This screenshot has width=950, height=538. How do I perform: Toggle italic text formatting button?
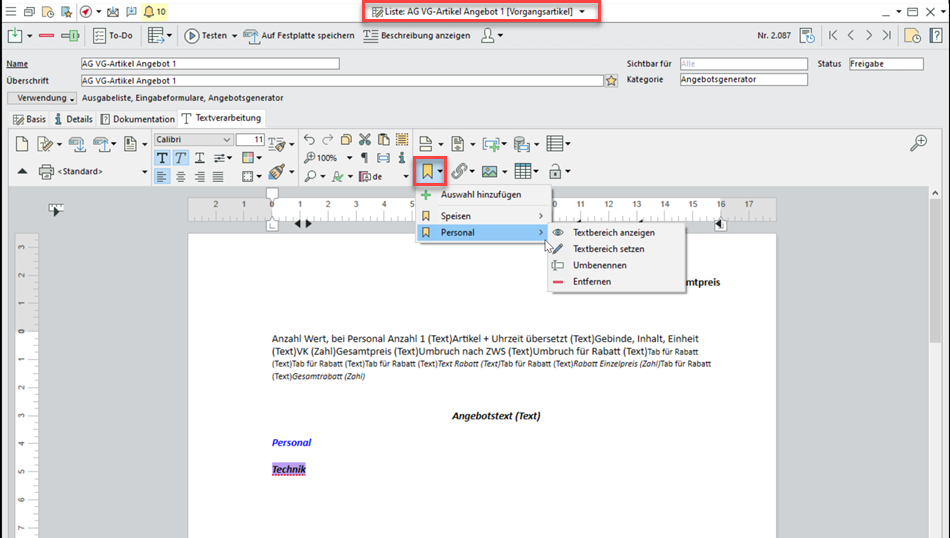coord(180,158)
